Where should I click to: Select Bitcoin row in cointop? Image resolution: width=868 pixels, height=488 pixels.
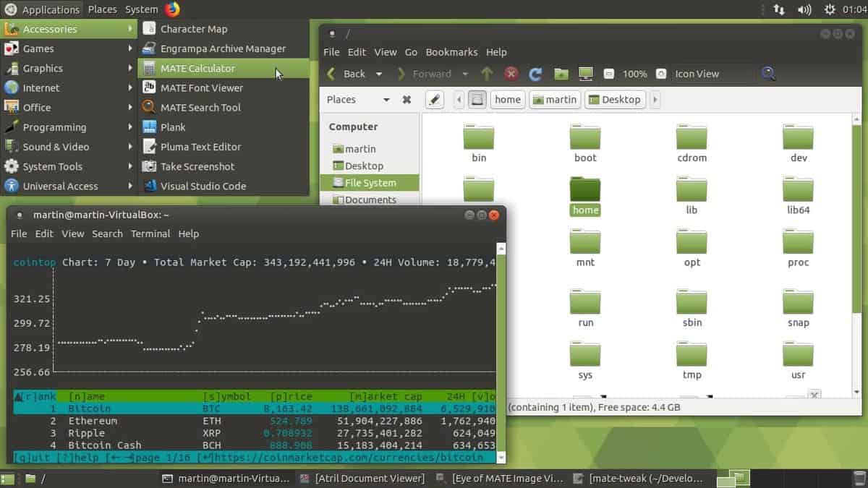255,408
